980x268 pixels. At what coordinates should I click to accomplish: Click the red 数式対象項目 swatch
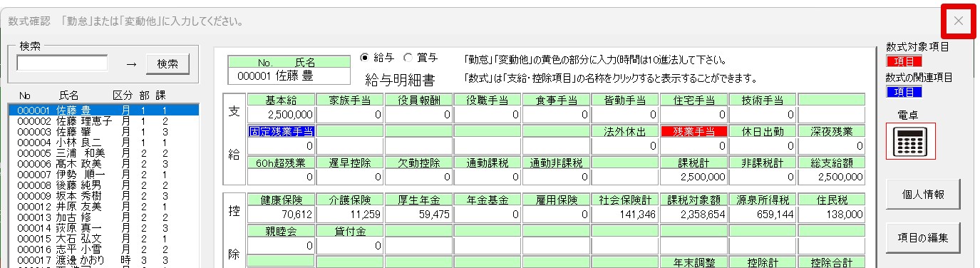click(904, 62)
